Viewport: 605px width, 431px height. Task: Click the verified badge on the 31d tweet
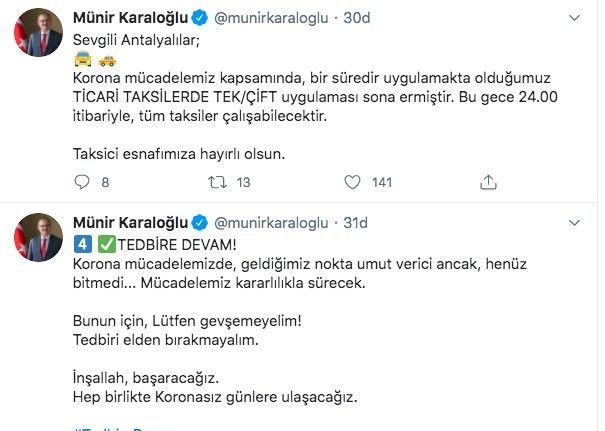point(199,222)
